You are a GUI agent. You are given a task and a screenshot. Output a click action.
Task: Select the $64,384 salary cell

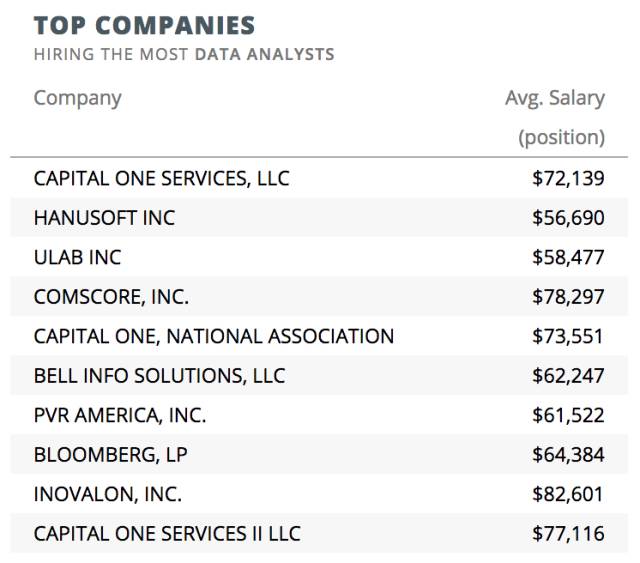pyautogui.click(x=568, y=455)
